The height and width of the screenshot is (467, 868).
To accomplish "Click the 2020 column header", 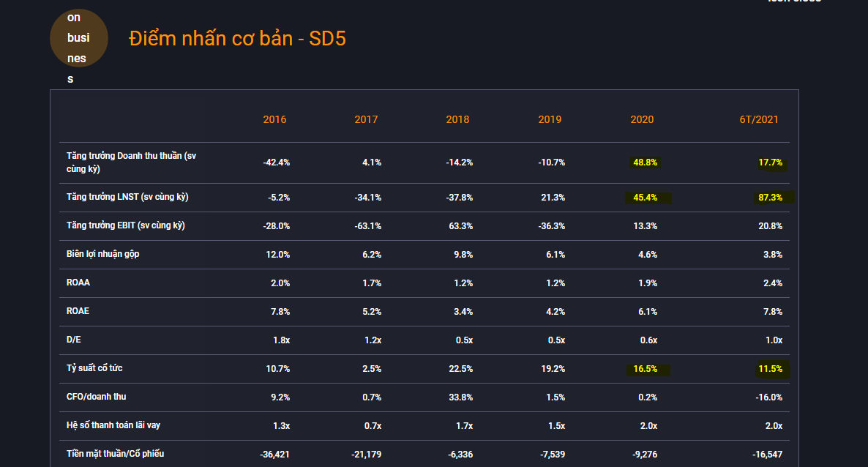I will point(642,119).
